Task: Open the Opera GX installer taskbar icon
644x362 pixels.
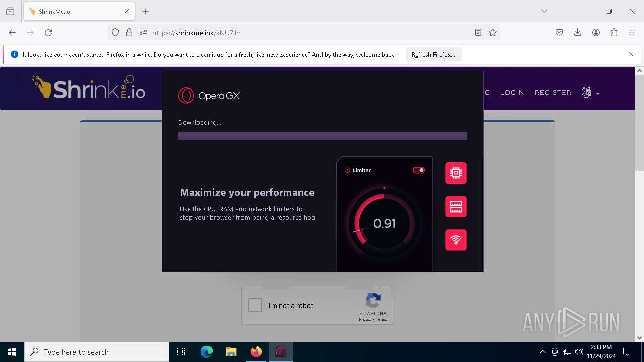Action: (281, 352)
